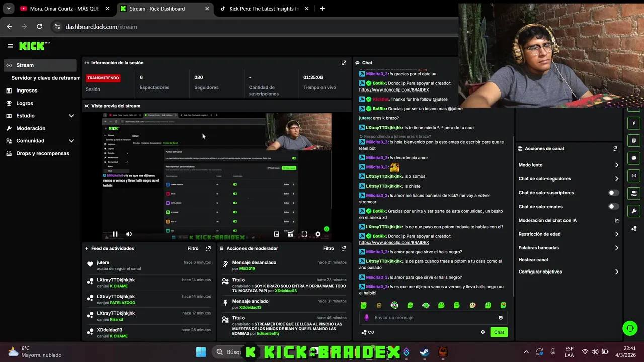Go to Ingresos in the sidebar
The image size is (644, 362).
[27, 90]
